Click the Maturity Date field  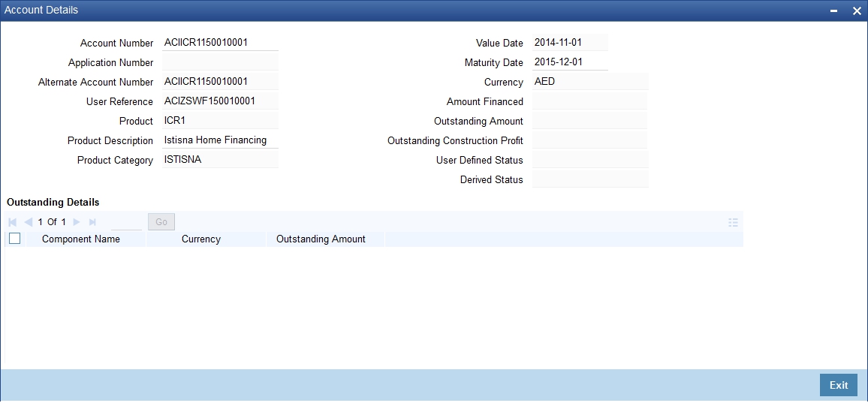click(x=570, y=62)
